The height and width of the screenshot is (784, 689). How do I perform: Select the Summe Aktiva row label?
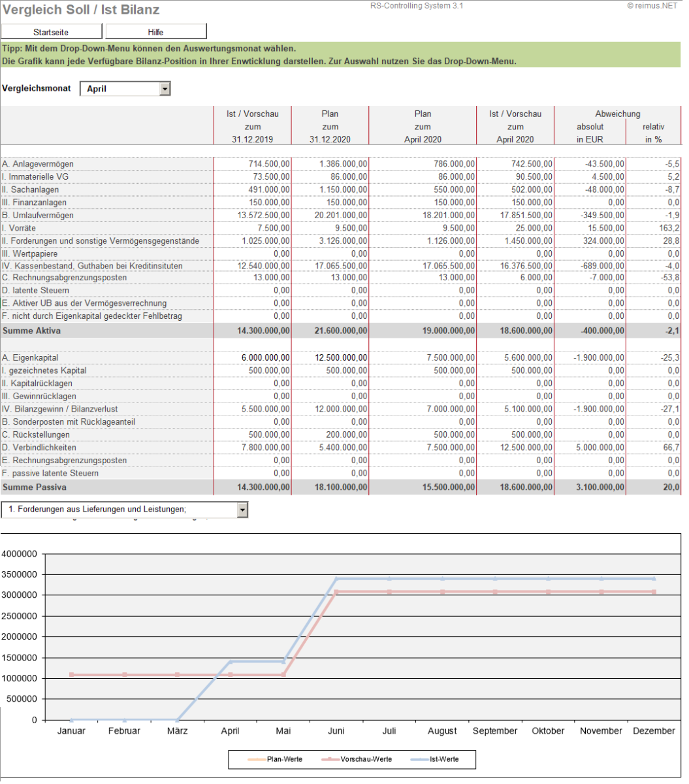pyautogui.click(x=31, y=331)
